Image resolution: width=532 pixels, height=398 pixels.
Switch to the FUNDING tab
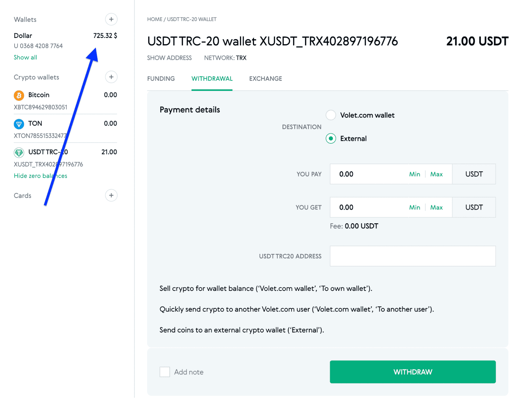click(161, 79)
